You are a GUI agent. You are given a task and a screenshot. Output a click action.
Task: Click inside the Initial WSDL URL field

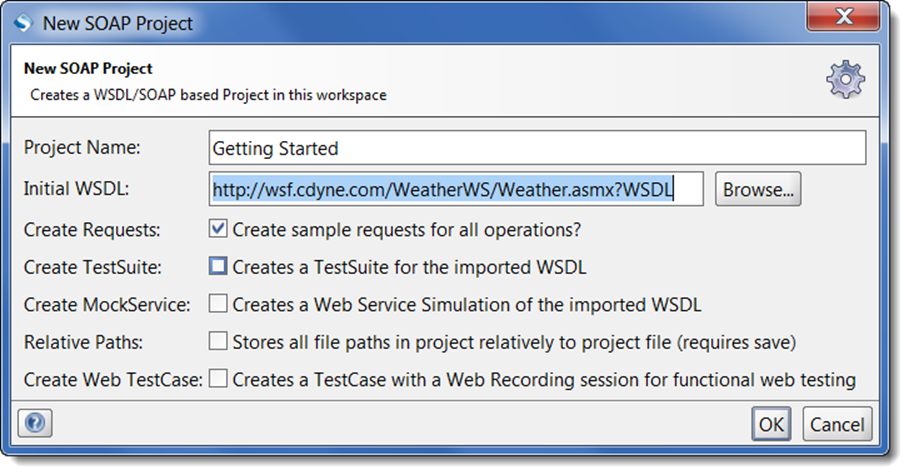coord(456,189)
